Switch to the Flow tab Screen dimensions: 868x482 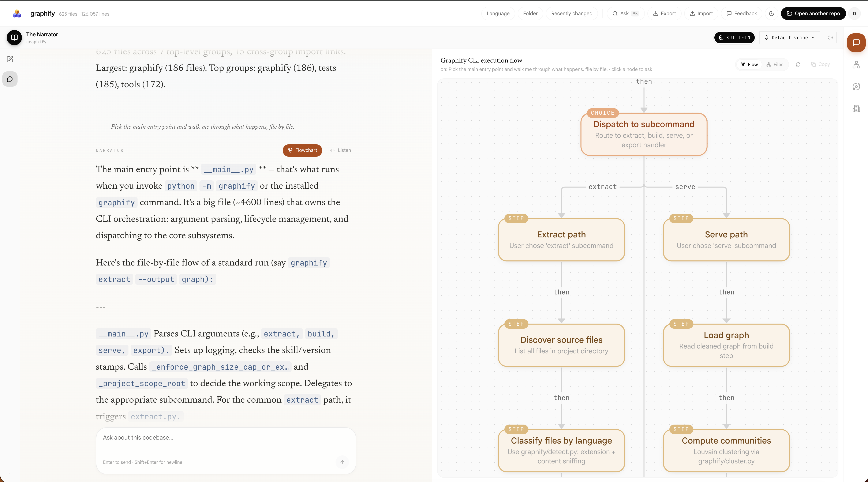click(749, 64)
